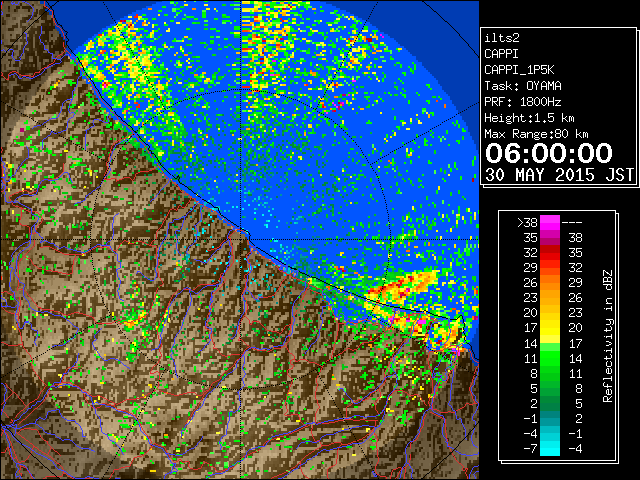The image size is (640, 480).
Task: Click the 'CAPPI_1P5K' text line
Action: (519, 70)
